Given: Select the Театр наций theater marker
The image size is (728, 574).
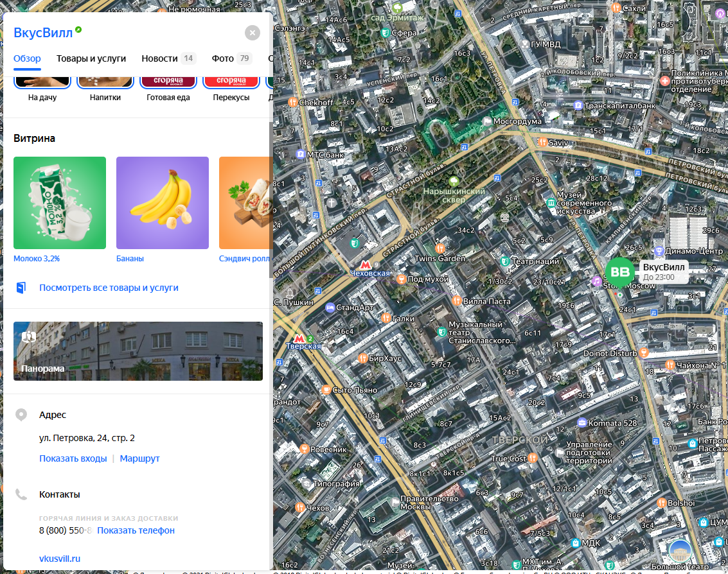Looking at the screenshot, I should pos(504,261).
